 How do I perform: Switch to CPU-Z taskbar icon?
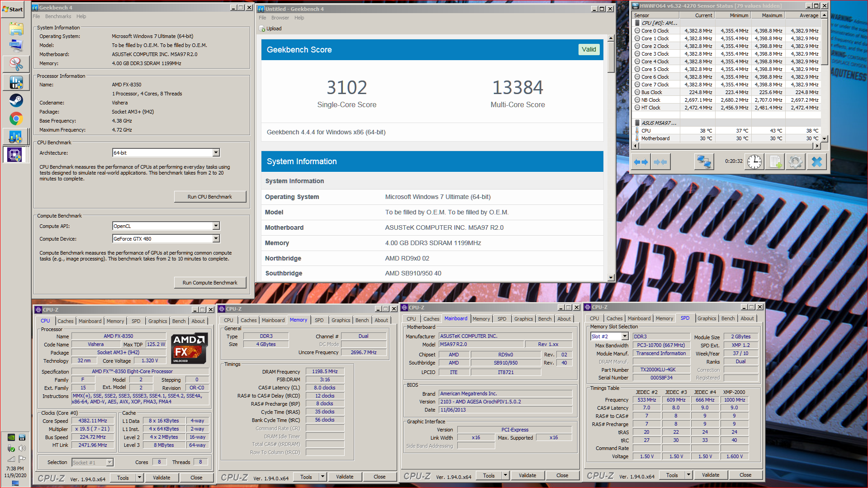pyautogui.click(x=16, y=155)
